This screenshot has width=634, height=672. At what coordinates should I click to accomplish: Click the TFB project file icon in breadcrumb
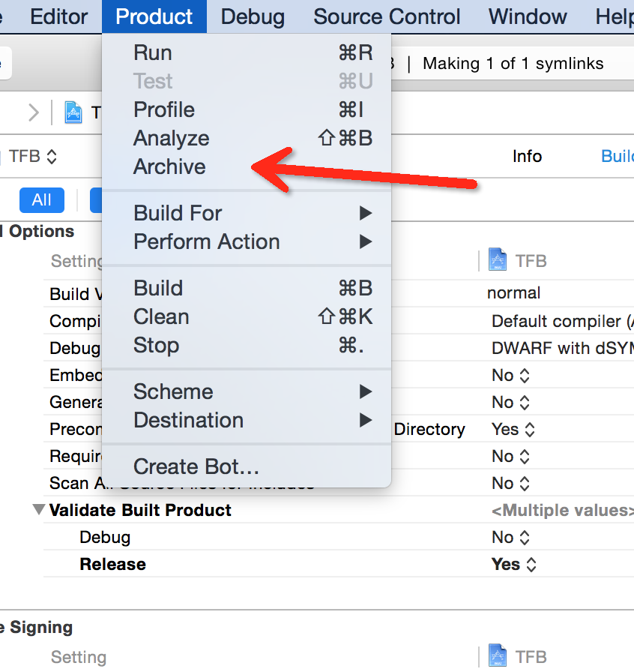coord(73,112)
